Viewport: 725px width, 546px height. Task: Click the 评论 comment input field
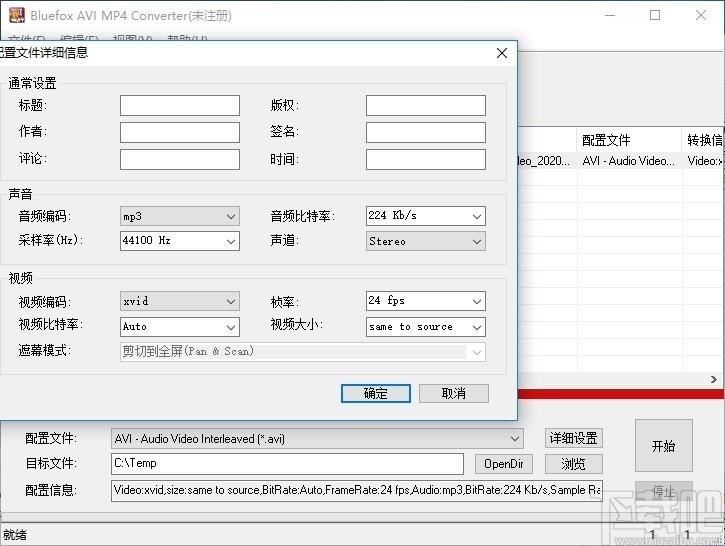(180, 159)
